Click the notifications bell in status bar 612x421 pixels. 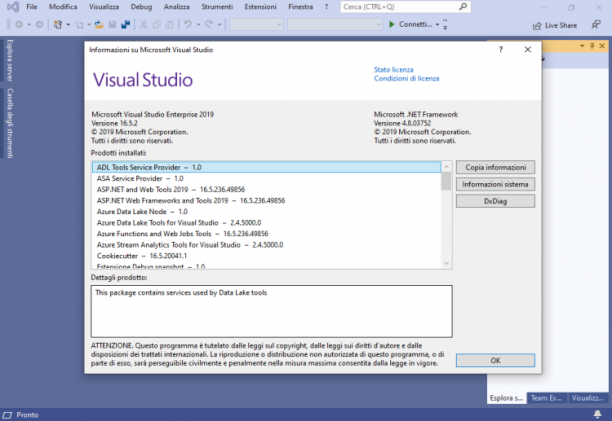click(x=597, y=414)
